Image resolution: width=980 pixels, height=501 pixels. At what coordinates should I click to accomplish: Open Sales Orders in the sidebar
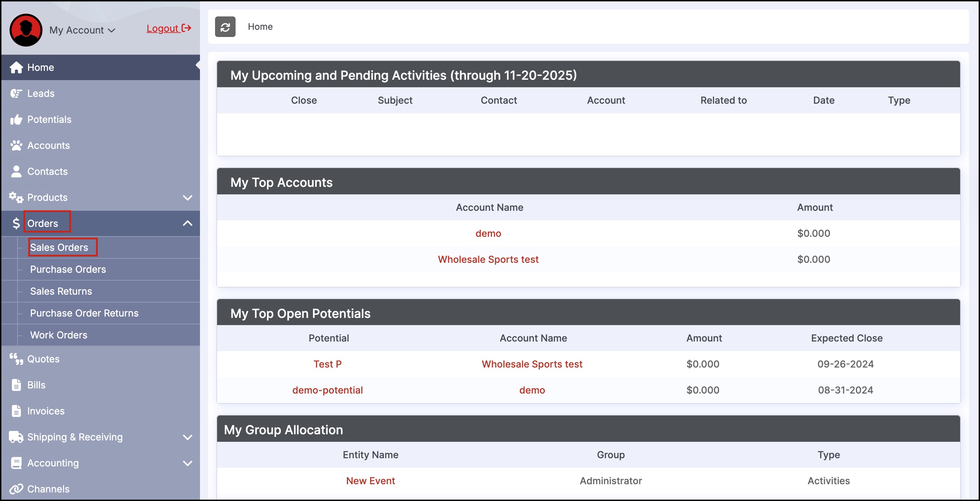pyautogui.click(x=59, y=247)
